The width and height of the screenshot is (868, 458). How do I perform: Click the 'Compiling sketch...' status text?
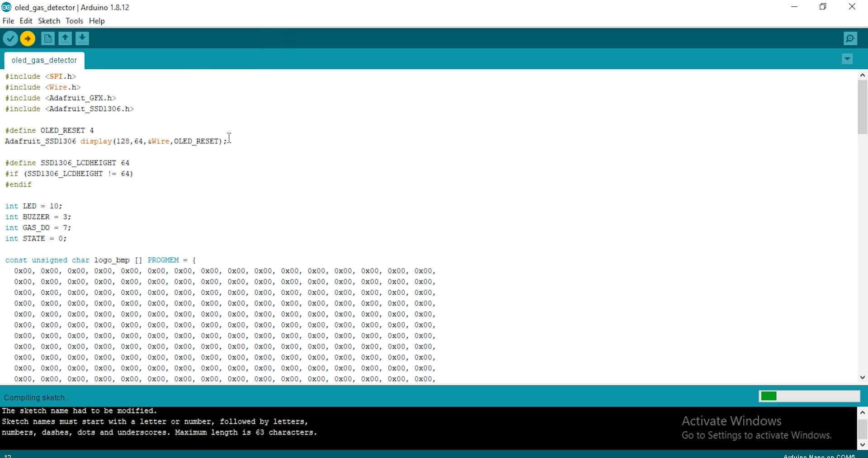pyautogui.click(x=37, y=398)
